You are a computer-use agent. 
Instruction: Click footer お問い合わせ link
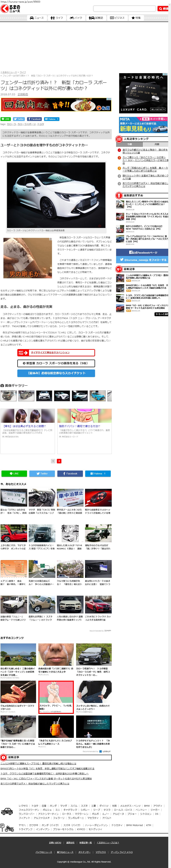55,842
